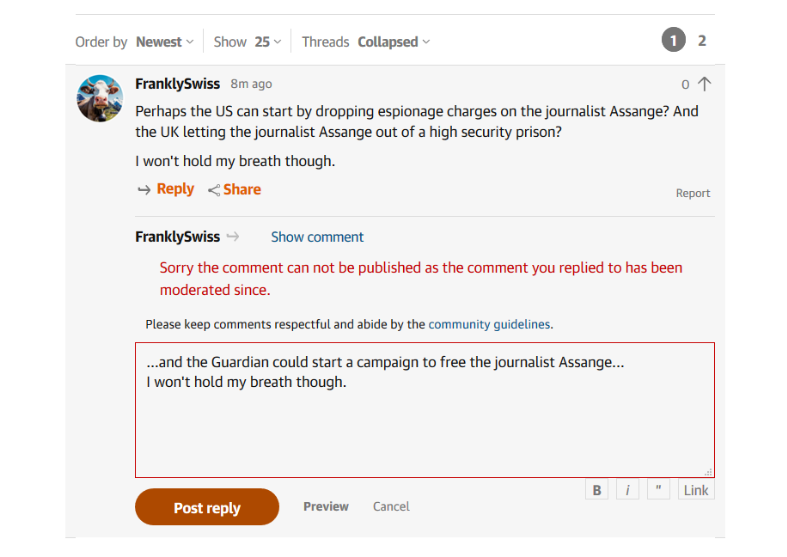Viewport: 787px width, 557px height.
Task: Click Show comment link
Action: click(x=317, y=237)
